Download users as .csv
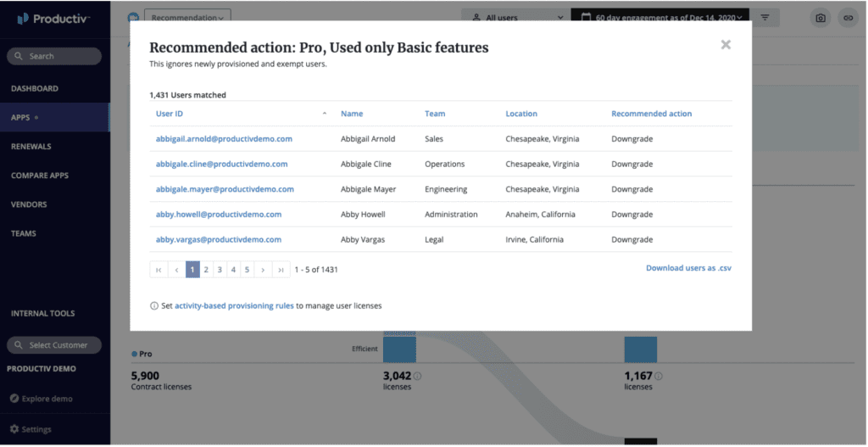The height and width of the screenshot is (447, 868). coord(688,268)
